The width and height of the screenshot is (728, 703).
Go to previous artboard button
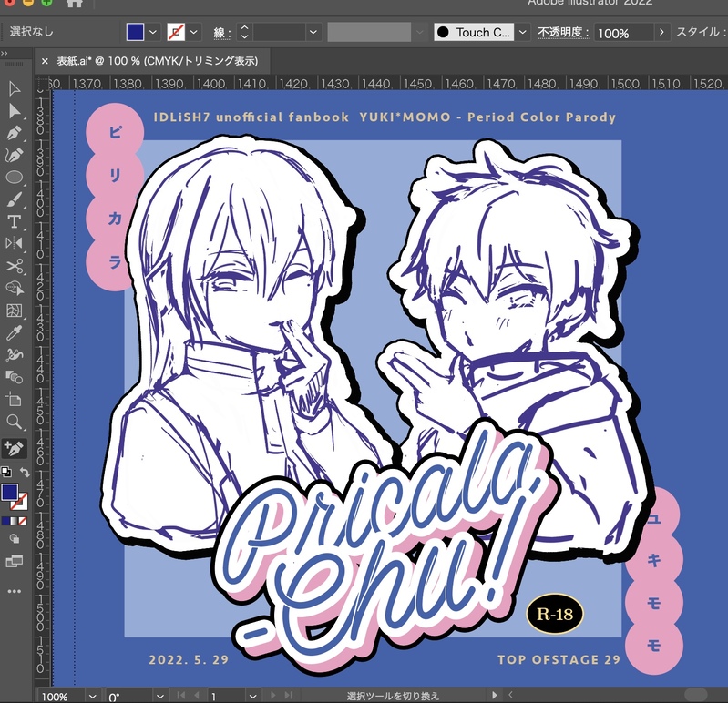tap(197, 695)
